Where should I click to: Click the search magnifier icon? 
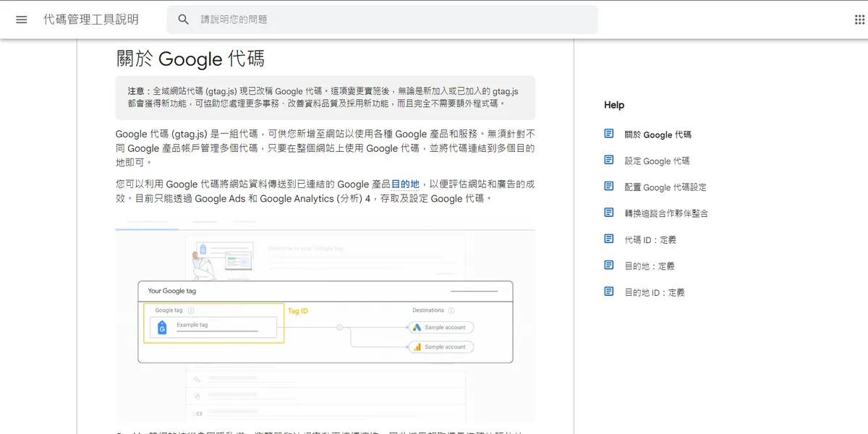point(184,20)
